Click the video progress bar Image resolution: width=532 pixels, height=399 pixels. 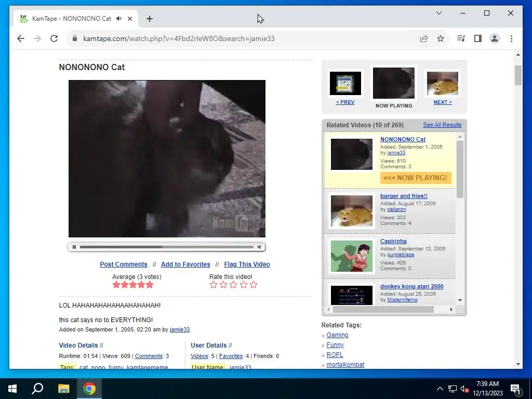coord(167,247)
